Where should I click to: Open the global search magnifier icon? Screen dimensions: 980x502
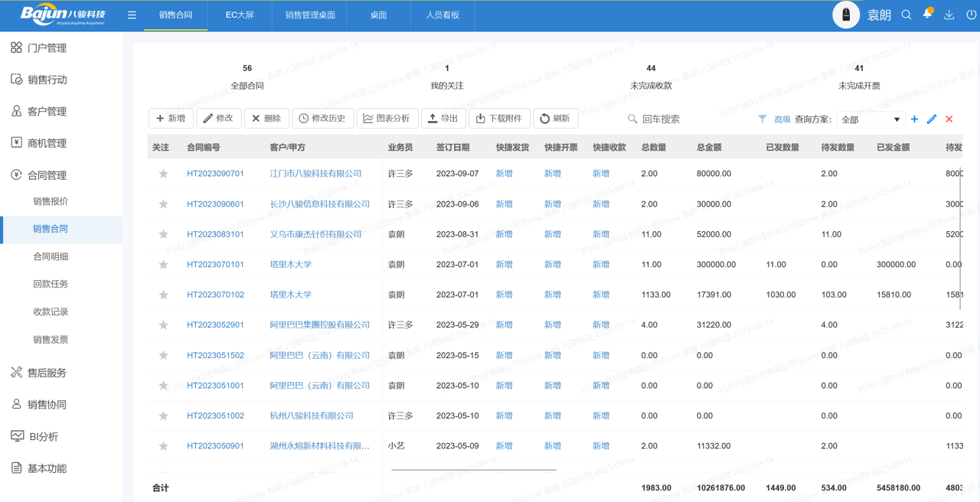[x=906, y=15]
